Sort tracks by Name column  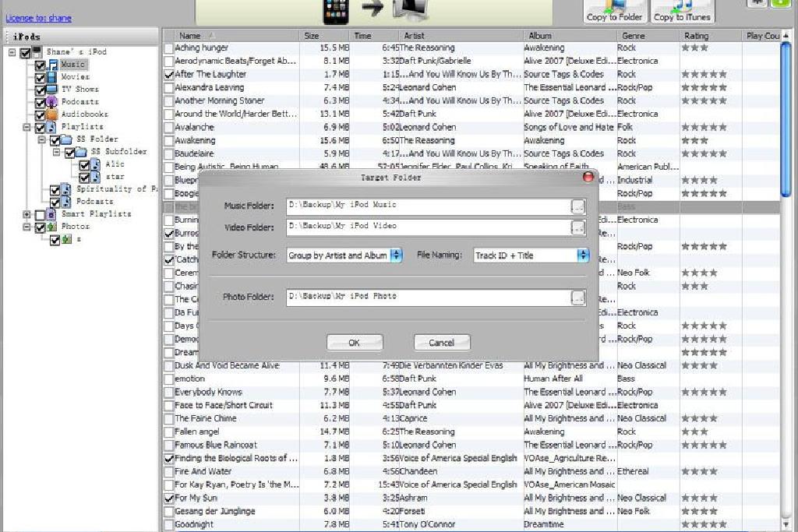pyautogui.click(x=231, y=36)
